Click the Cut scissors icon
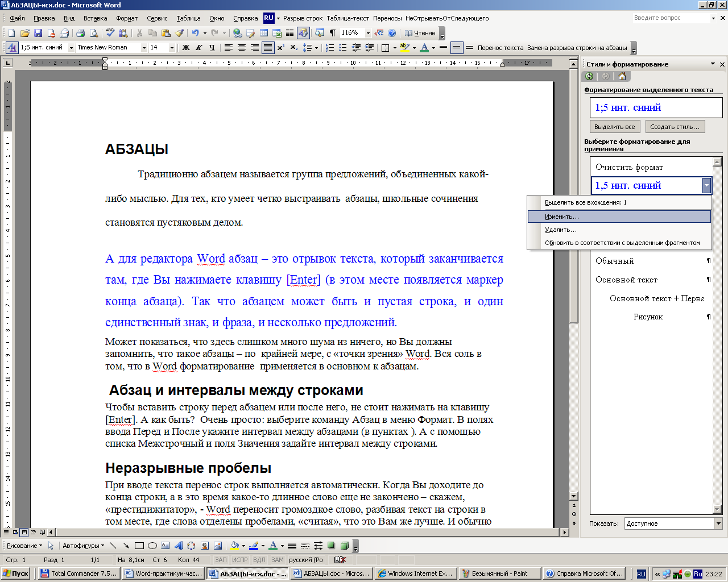Screen dimensions: 728x582 coord(139,33)
